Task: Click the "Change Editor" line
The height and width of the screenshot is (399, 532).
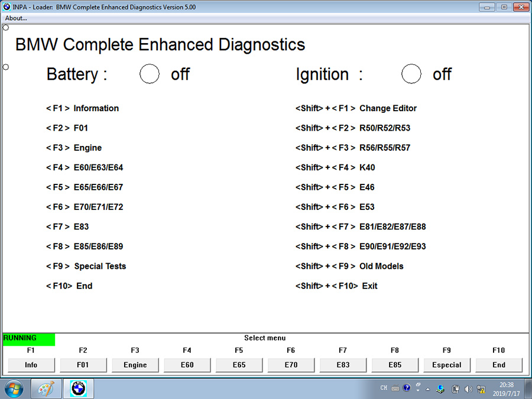Action: click(356, 108)
